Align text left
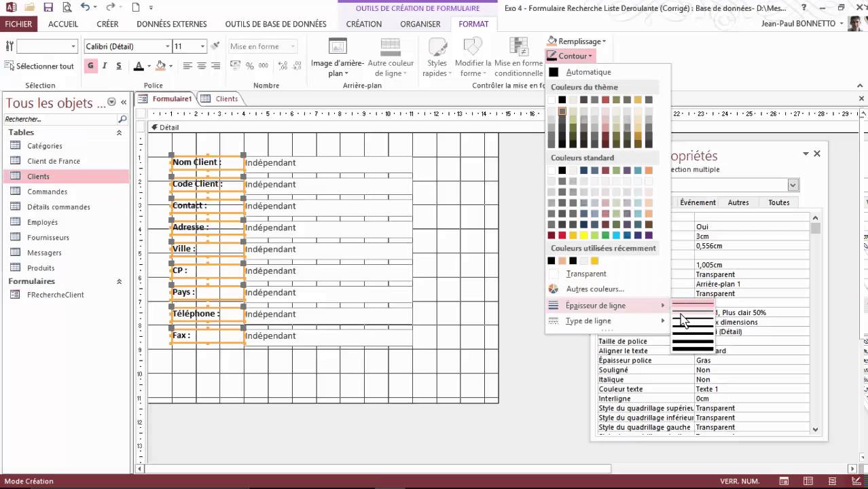 pos(186,66)
